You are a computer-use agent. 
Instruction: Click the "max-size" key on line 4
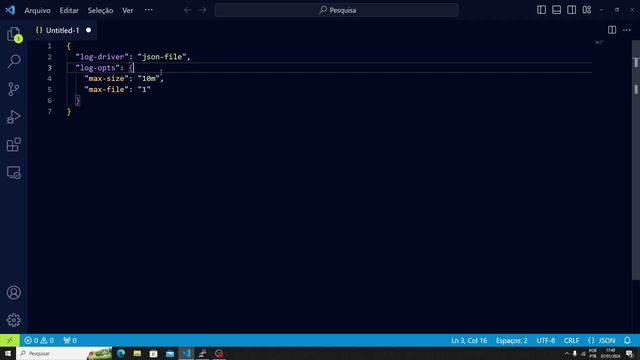pyautogui.click(x=106, y=78)
